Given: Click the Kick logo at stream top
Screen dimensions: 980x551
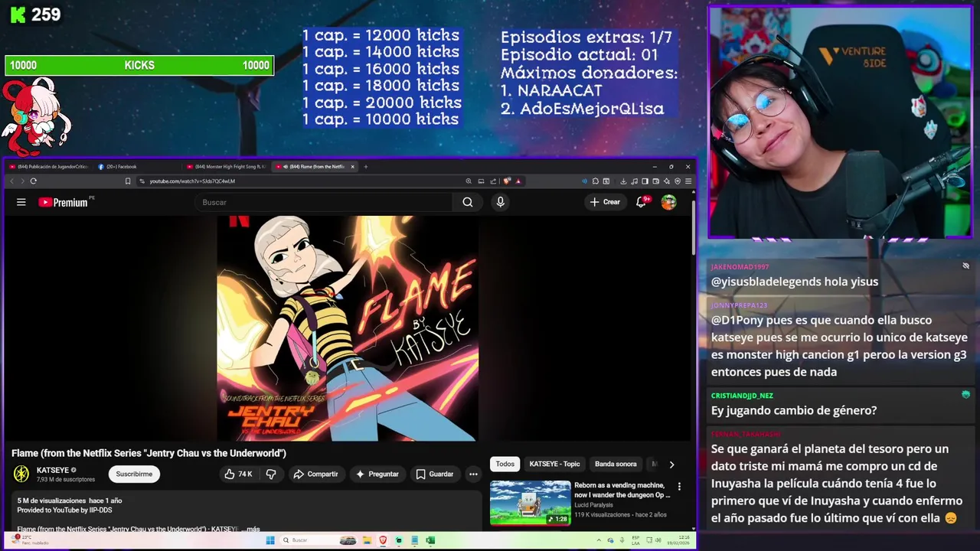Looking at the screenshot, I should 18,15.
